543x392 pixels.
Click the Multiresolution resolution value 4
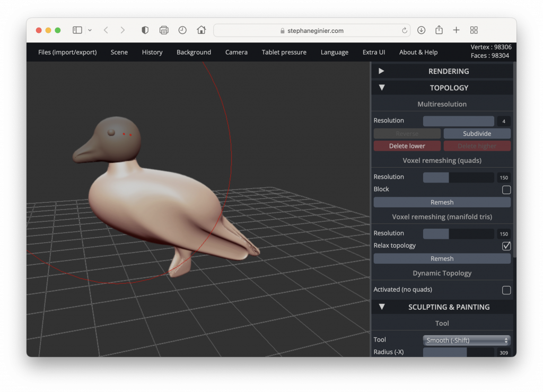[504, 121]
